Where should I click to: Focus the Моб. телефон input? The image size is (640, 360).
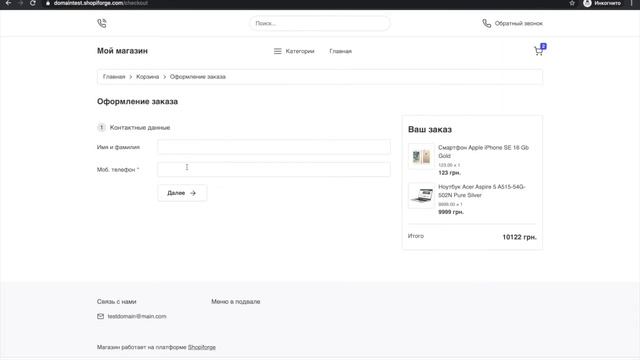coord(274,169)
